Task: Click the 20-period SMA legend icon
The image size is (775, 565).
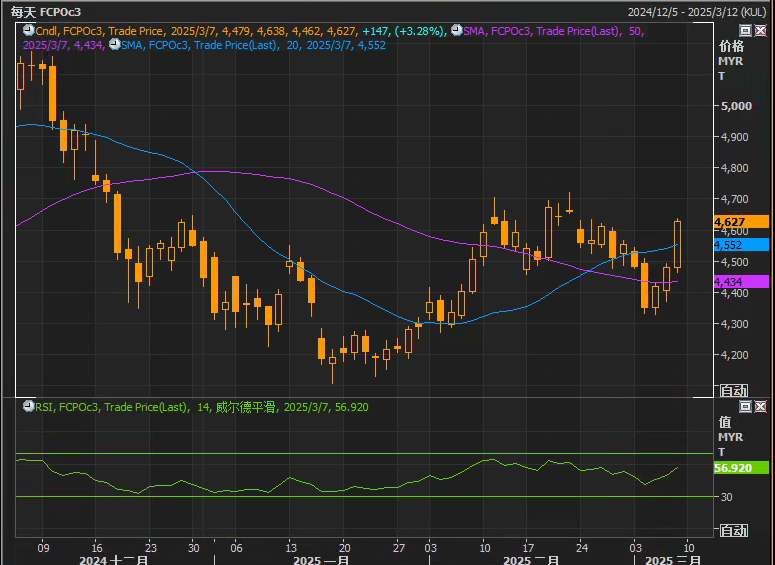Action: pyautogui.click(x=113, y=45)
